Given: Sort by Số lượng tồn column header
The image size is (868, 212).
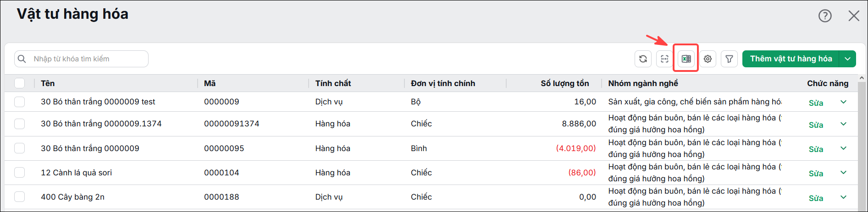Looking at the screenshot, I should pos(564,83).
